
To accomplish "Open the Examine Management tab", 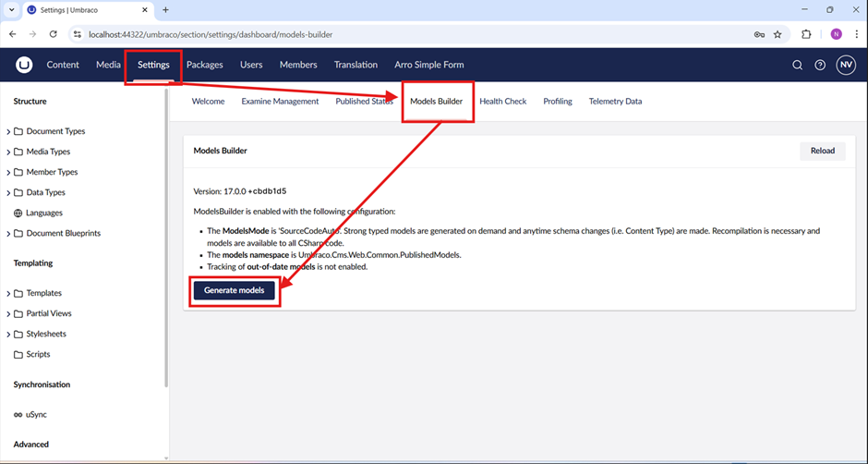I will tap(280, 102).
